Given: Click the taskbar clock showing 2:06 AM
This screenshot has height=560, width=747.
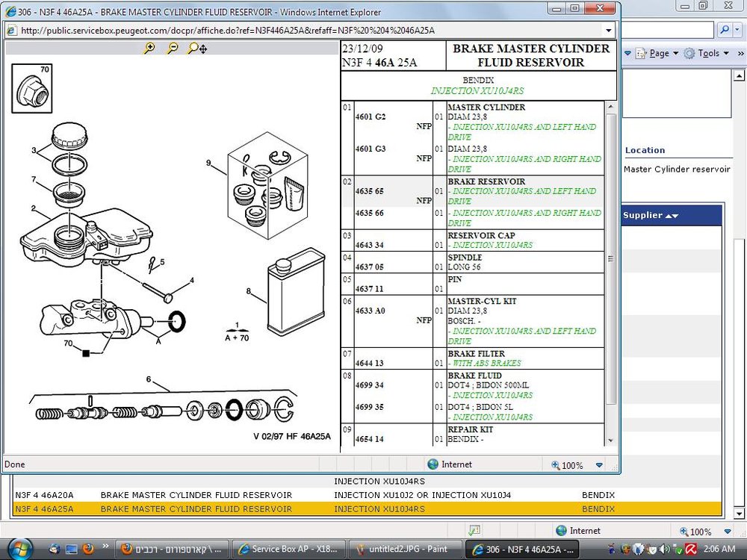Looking at the screenshot, I should [x=719, y=549].
